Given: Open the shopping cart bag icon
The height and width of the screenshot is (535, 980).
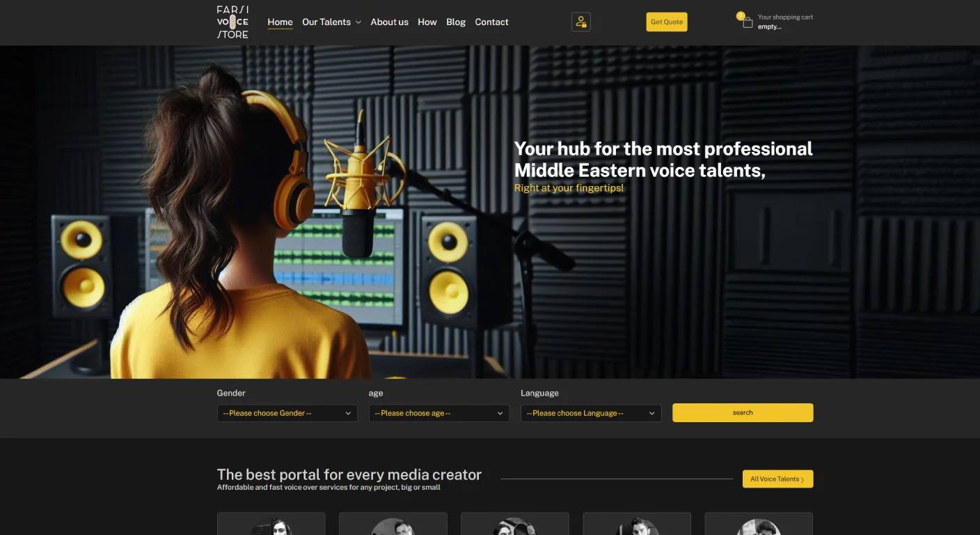Looking at the screenshot, I should [748, 22].
